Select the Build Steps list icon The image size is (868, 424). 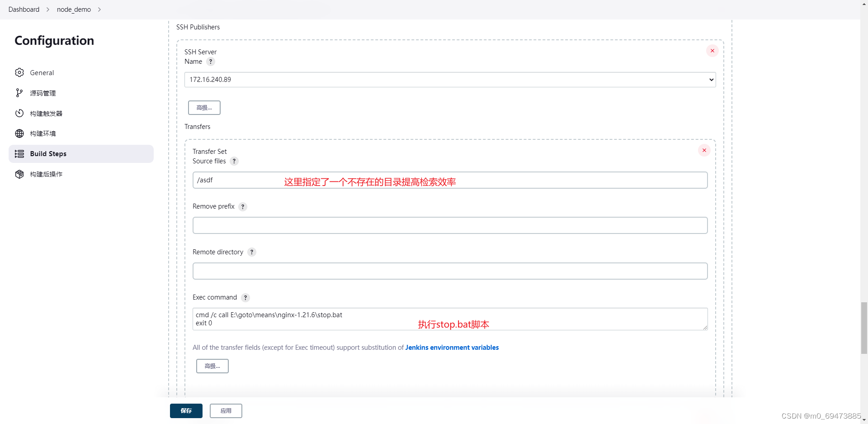pos(19,154)
